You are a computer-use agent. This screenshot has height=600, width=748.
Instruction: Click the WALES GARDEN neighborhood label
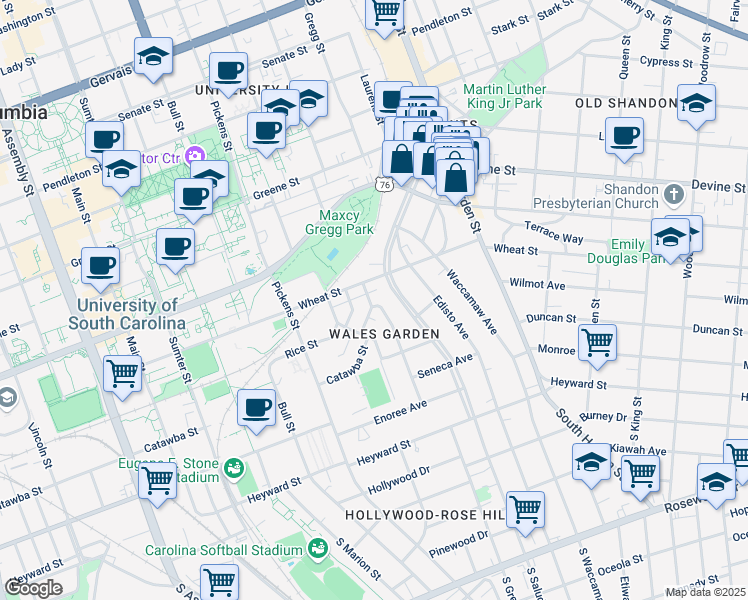[x=384, y=334]
